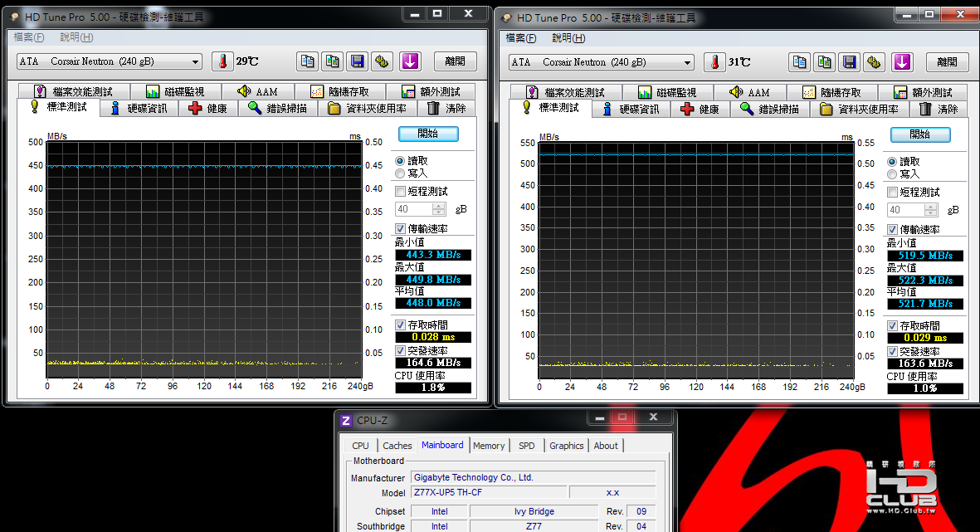Click the temperature thermometer icon in left HD Tune window
The image size is (980, 532).
coord(222,61)
